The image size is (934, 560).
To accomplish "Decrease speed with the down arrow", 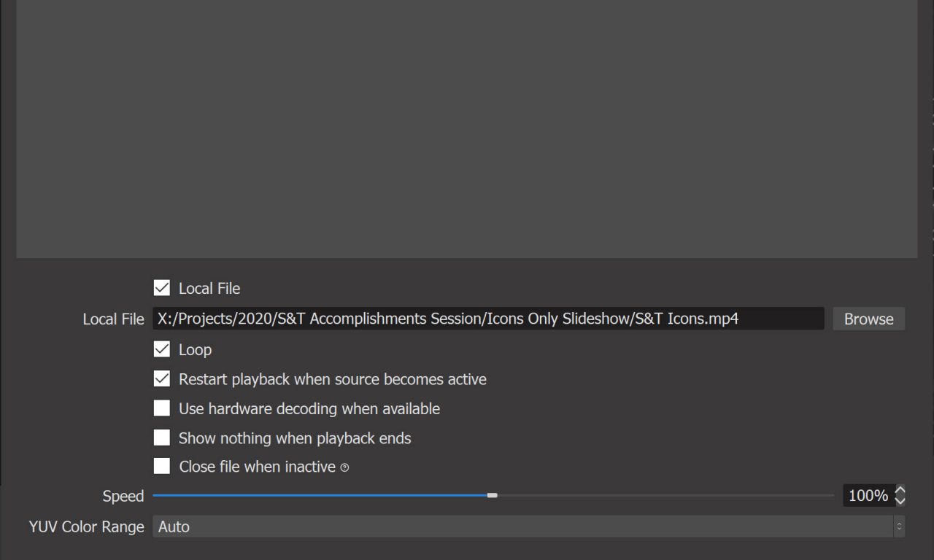I will (900, 501).
